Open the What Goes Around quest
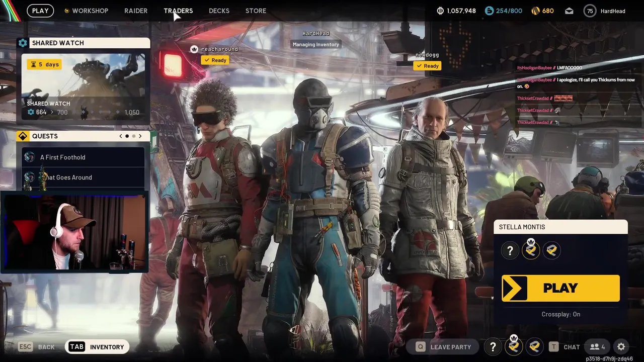This screenshot has width=644, height=362. tap(83, 177)
